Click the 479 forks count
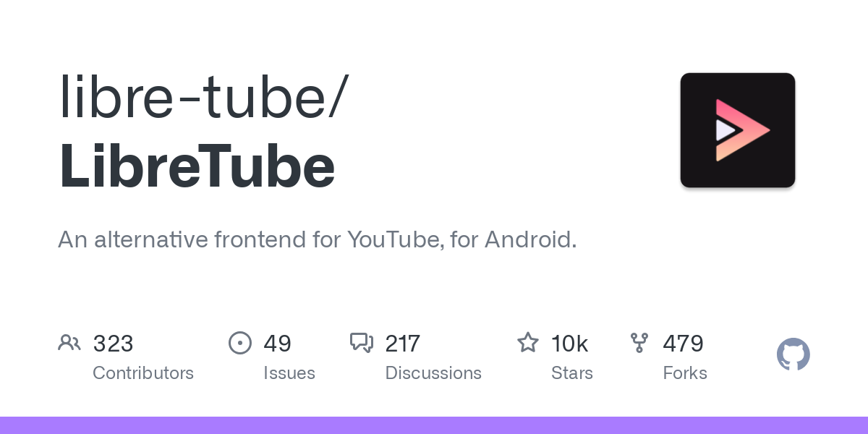 coord(683,344)
